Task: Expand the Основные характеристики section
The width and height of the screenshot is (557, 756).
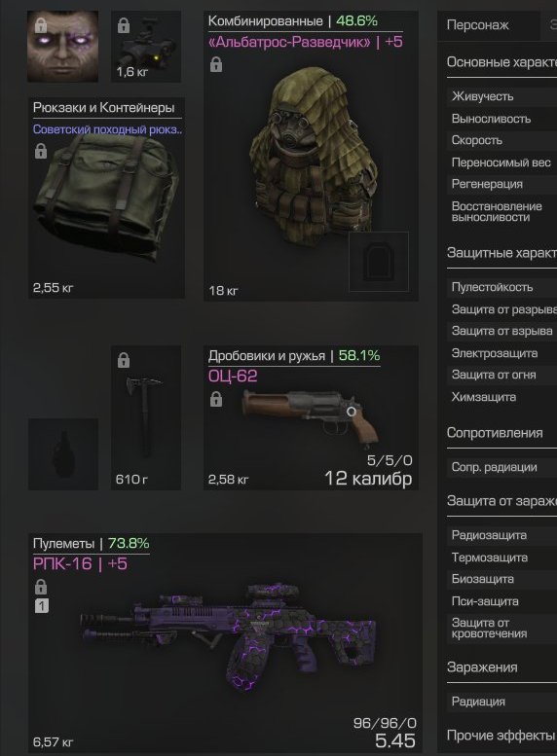Action: [x=501, y=62]
